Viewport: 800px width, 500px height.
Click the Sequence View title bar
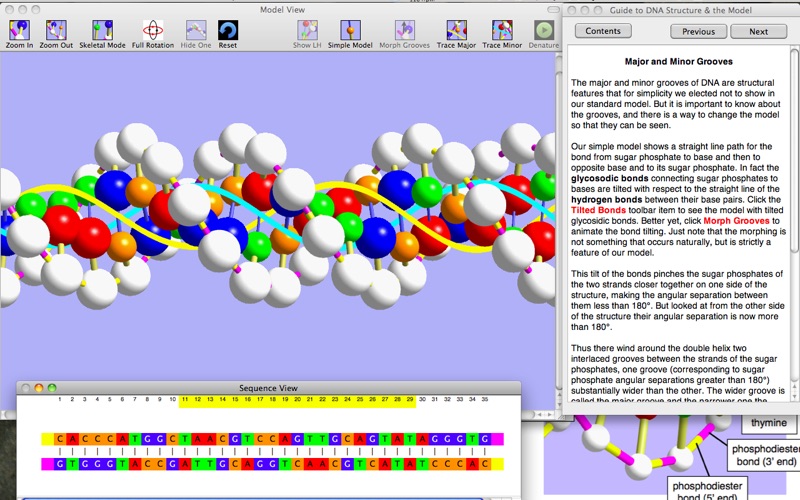268,388
